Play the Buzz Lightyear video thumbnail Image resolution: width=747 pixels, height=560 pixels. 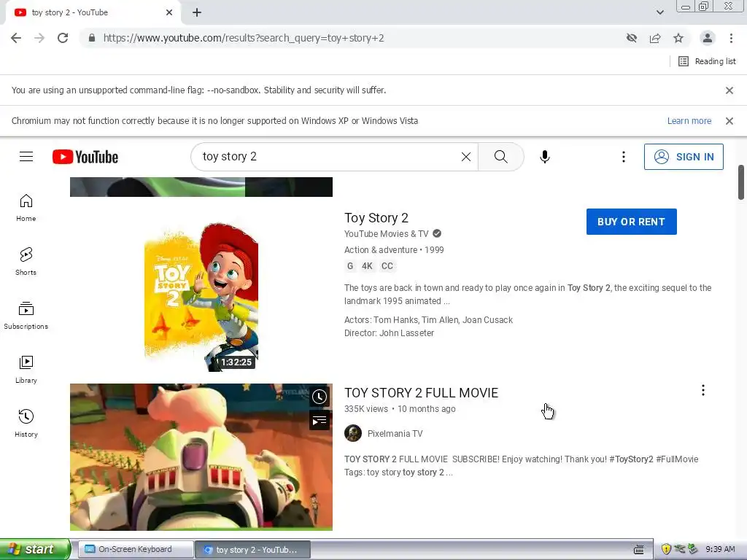click(x=201, y=457)
